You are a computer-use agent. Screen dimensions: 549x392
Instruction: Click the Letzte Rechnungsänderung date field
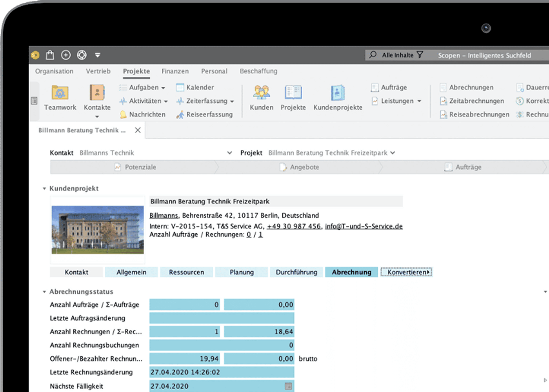tap(222, 372)
